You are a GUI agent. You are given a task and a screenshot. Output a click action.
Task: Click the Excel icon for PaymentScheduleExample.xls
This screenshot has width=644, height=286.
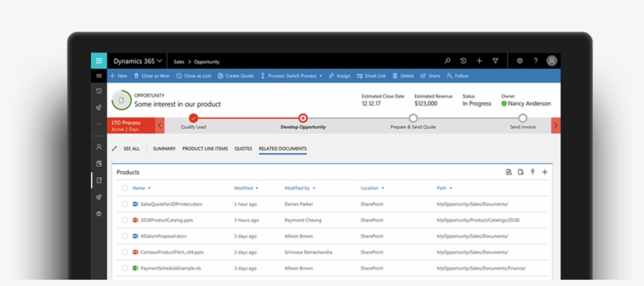(135, 269)
